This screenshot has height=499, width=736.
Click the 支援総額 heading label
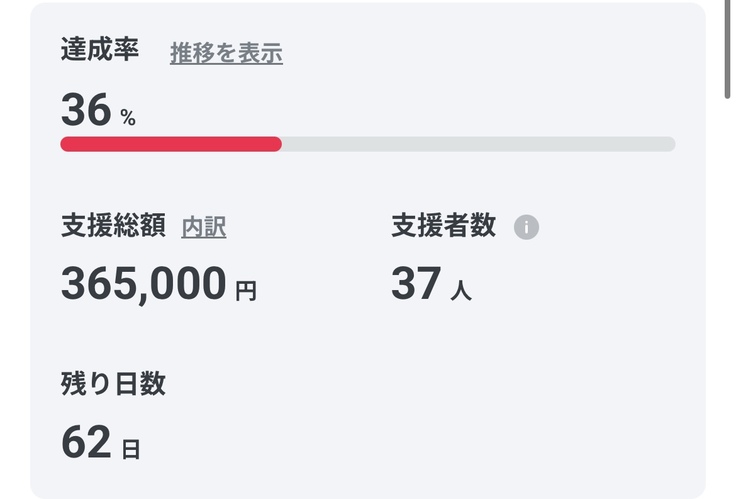[x=113, y=227]
